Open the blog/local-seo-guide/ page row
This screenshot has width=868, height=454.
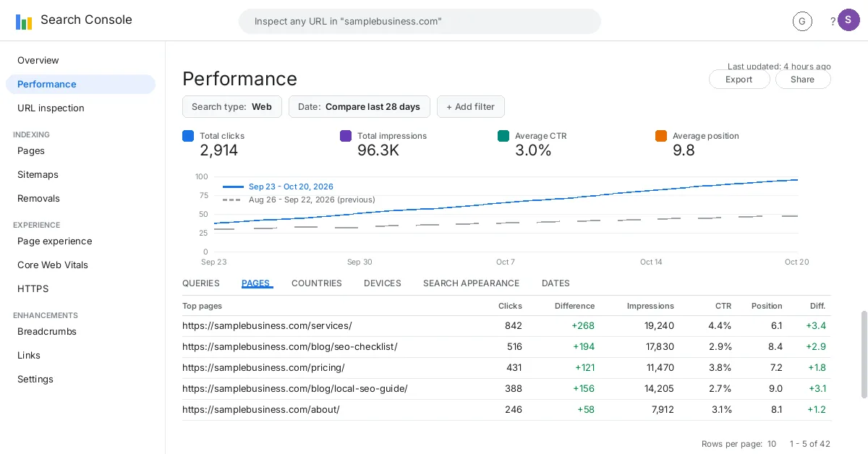[x=506, y=389]
